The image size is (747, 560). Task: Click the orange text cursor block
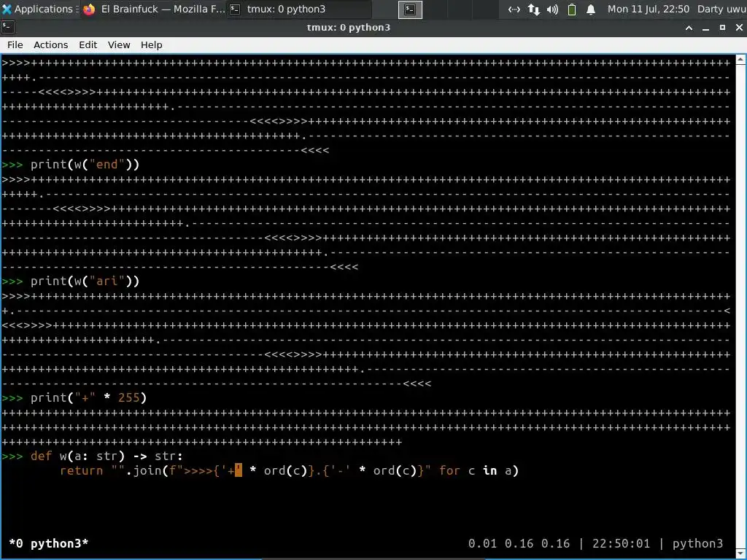(x=239, y=470)
